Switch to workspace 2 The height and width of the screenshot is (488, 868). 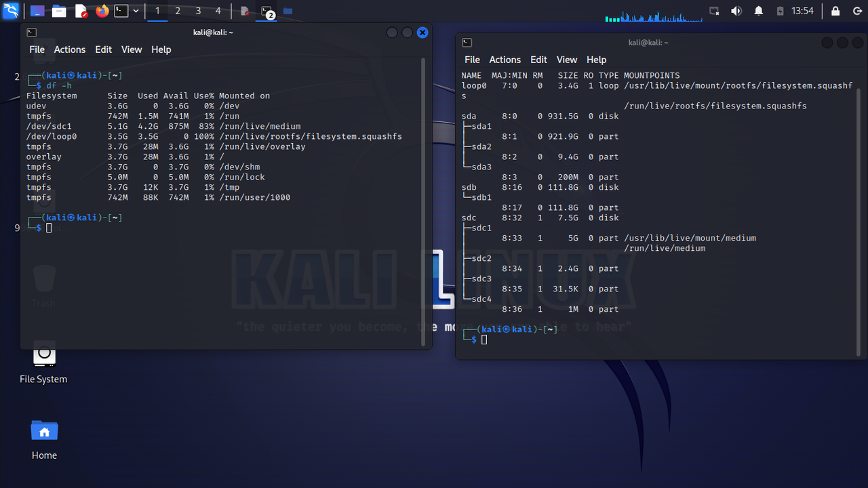[x=178, y=11]
